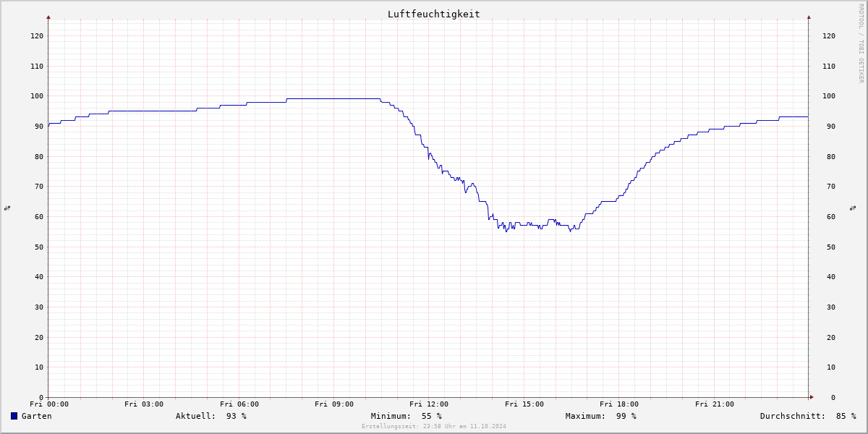
Task: Click the 10 label on the right axis
Action: pos(831,367)
